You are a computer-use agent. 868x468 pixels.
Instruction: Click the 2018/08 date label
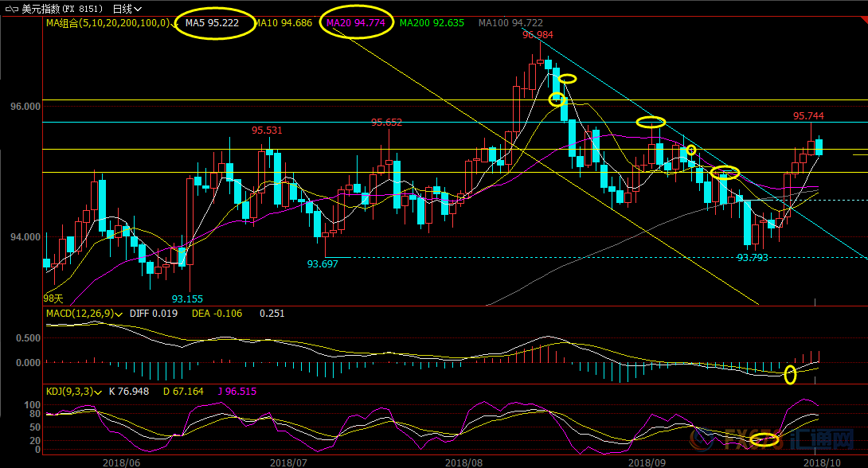(x=464, y=462)
